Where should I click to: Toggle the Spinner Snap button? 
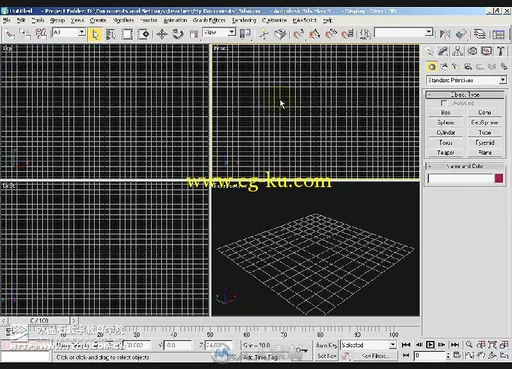pos(348,34)
